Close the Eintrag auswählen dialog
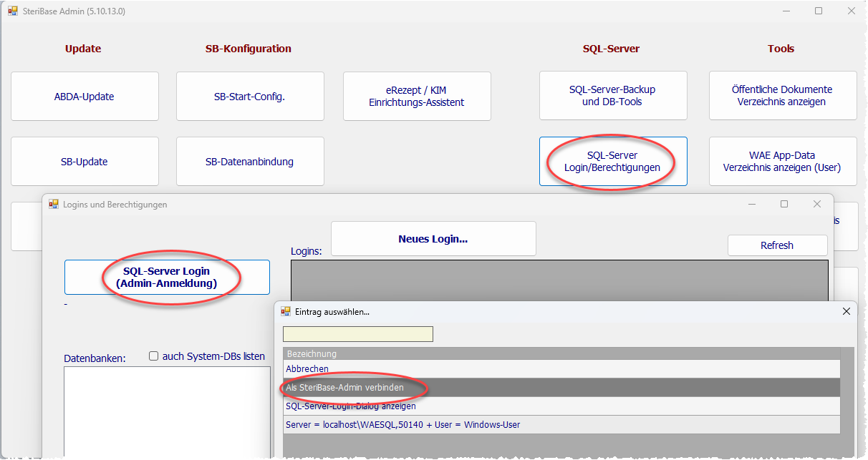Viewport: 868px width, 460px height. pos(846,311)
